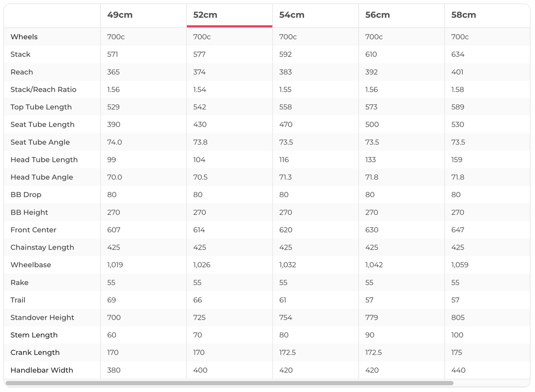Screen dimensions: 535x392
Task: Click the Head Tube Angle row label
Action: point(42,177)
